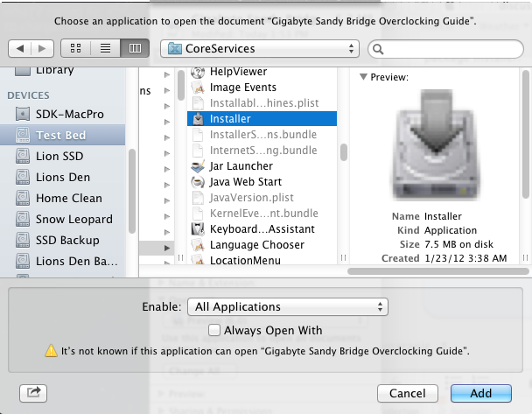
Task: Click the Installer preview image
Action: pos(437,145)
